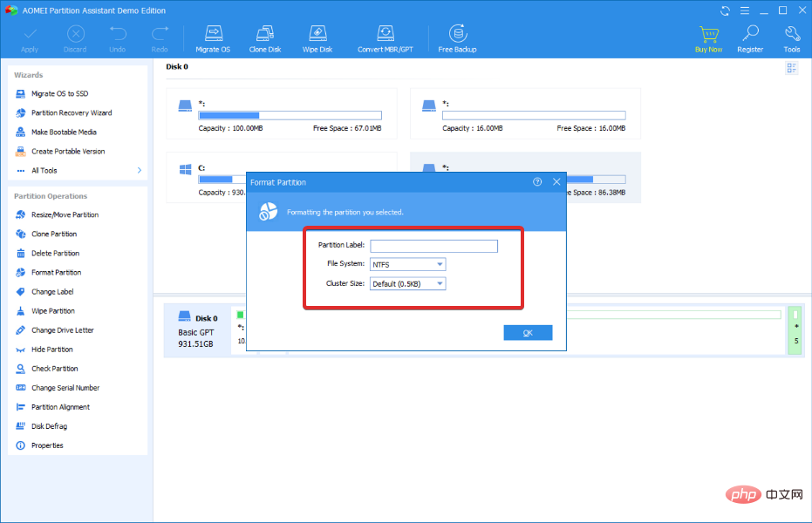Viewport: 812px width, 523px height.
Task: Close the Format Partition dialog
Action: click(556, 182)
